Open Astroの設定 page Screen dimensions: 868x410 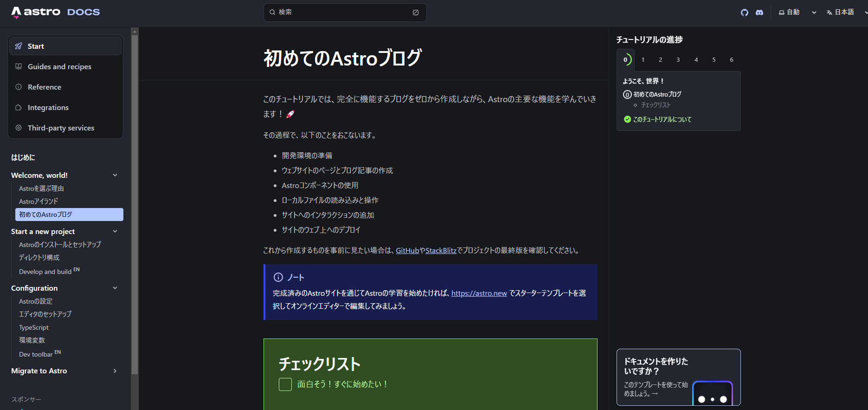69,301
